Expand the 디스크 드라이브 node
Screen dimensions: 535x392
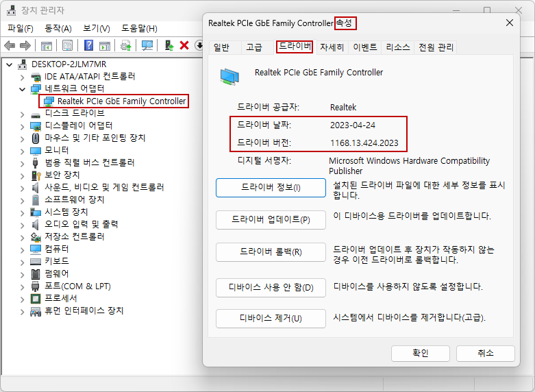tap(23, 114)
